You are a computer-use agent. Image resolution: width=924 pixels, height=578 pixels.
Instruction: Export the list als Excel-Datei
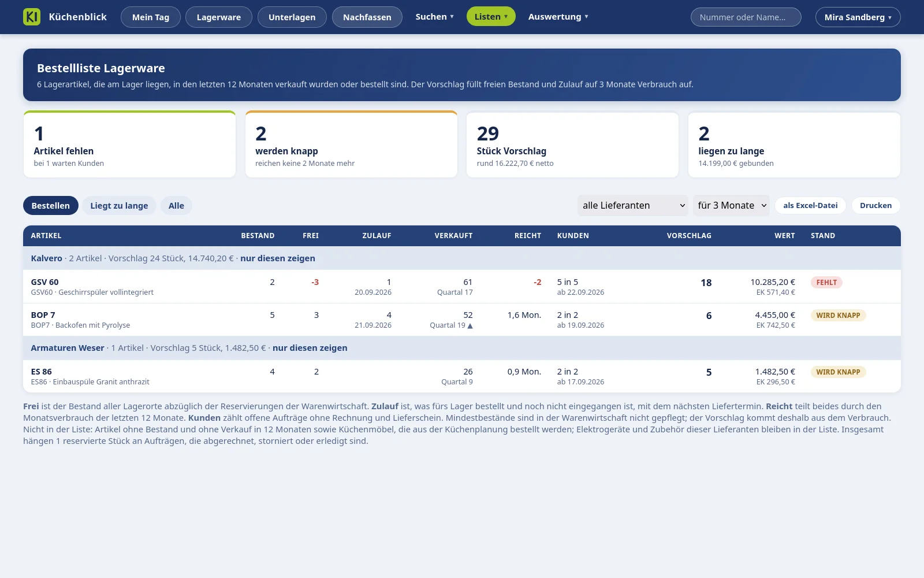tap(810, 205)
